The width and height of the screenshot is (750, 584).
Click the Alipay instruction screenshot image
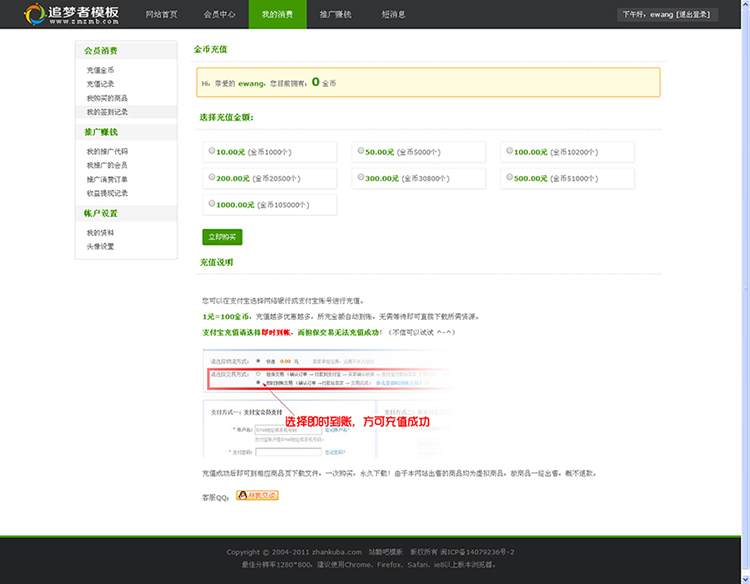[327, 402]
